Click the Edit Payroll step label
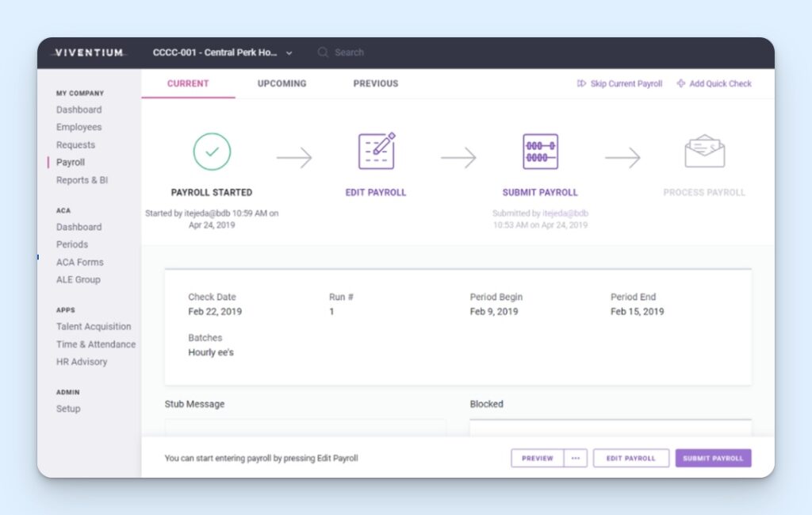Viewport: 812px width, 515px height. click(375, 192)
